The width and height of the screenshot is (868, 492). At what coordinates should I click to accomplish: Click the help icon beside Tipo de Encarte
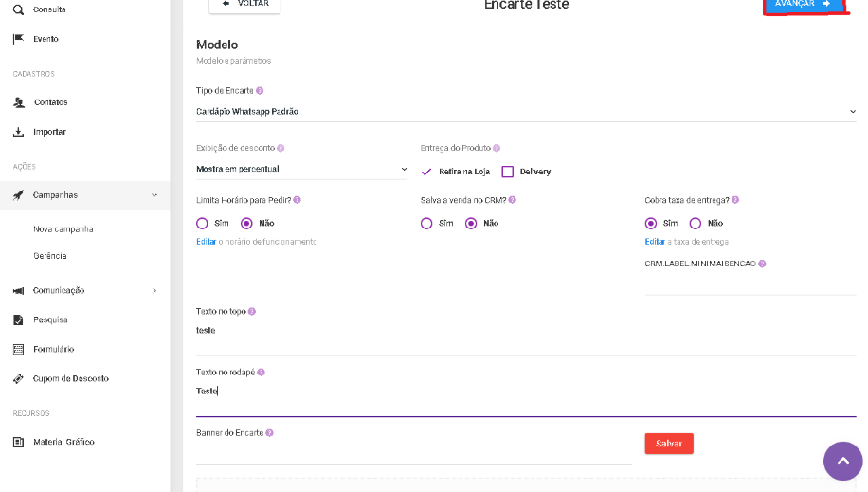point(260,91)
